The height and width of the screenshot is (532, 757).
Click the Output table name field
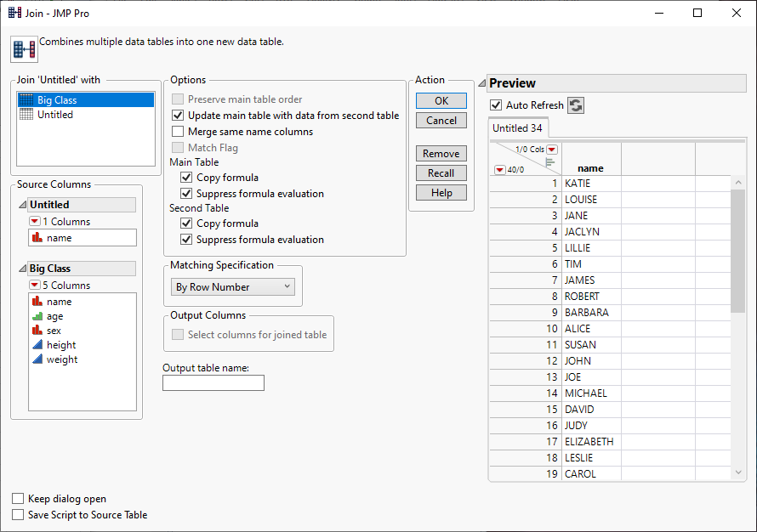(x=213, y=383)
